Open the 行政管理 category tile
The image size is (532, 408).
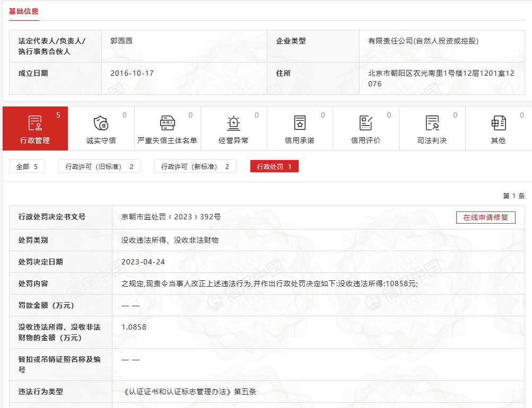(36, 128)
